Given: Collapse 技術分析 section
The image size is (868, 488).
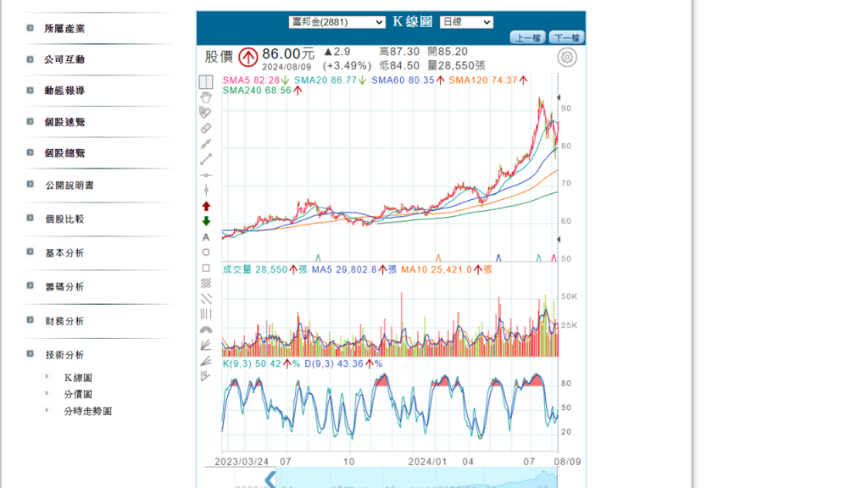Looking at the screenshot, I should (x=64, y=355).
